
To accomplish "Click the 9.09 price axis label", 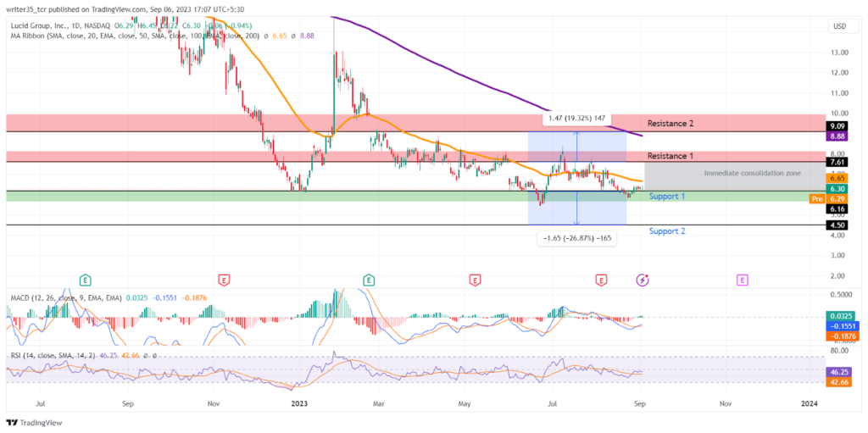I will (835, 125).
